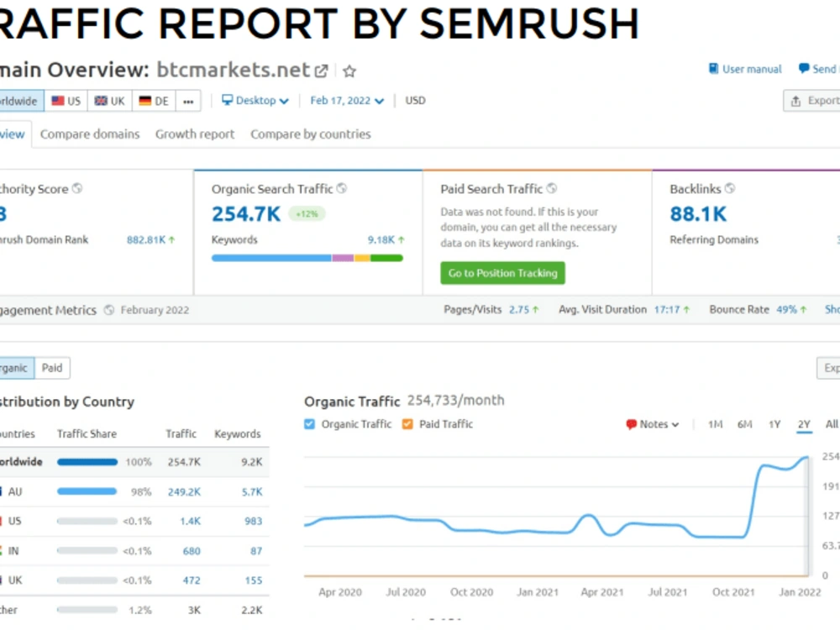
Task: Click Go to Position Tracking button
Action: 502,273
